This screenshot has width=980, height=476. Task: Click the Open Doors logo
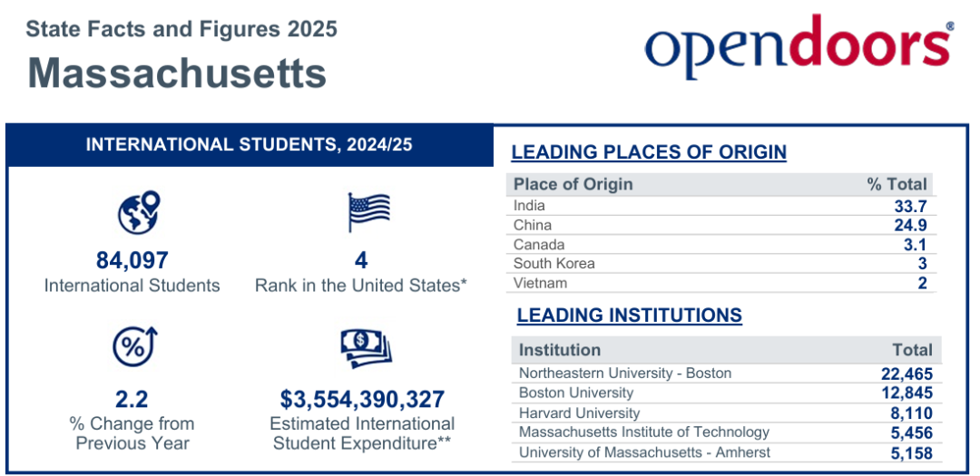click(799, 45)
